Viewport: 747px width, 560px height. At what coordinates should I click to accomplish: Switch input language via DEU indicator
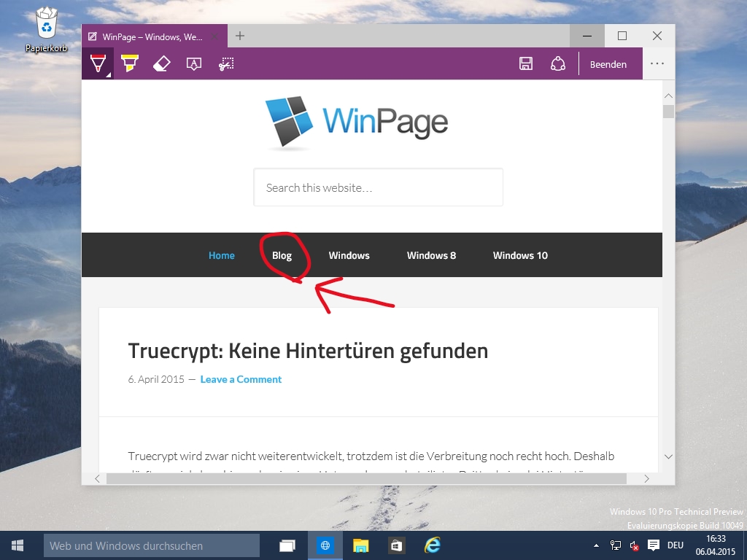(676, 545)
